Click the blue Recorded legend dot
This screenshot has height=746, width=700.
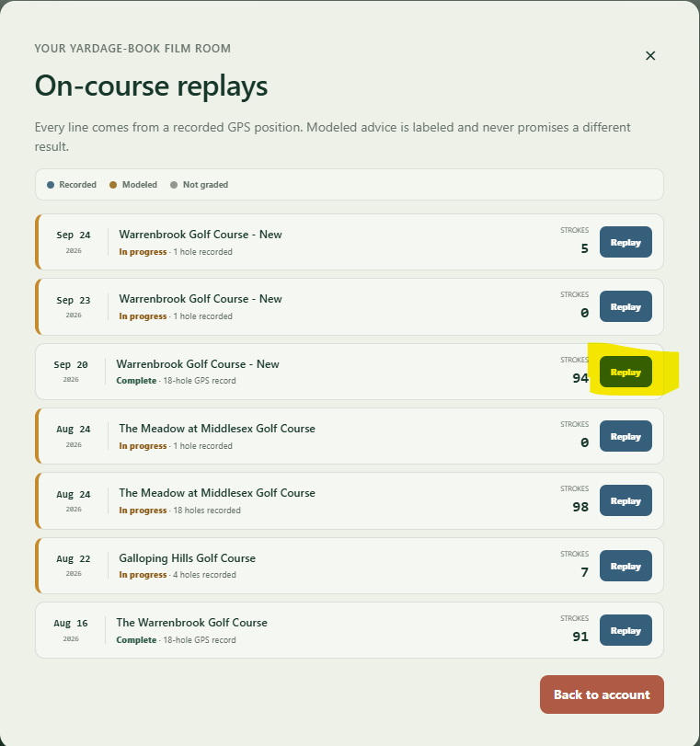pos(51,185)
